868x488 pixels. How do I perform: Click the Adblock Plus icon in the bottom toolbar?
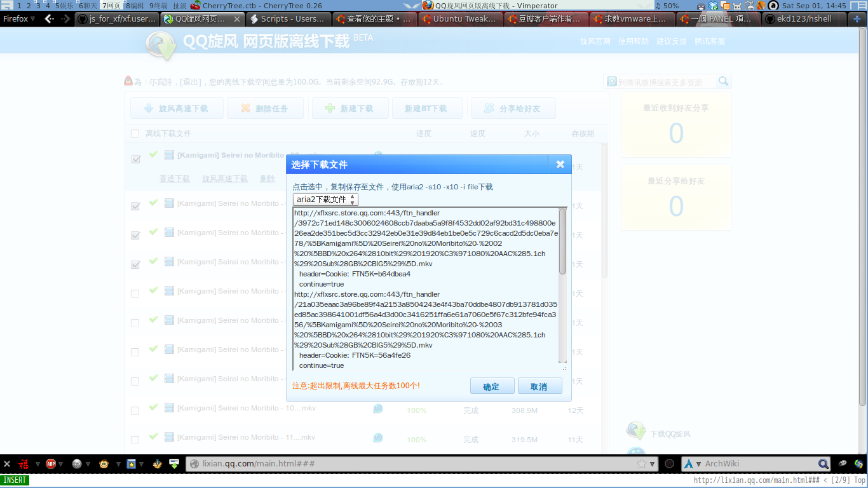click(51, 464)
